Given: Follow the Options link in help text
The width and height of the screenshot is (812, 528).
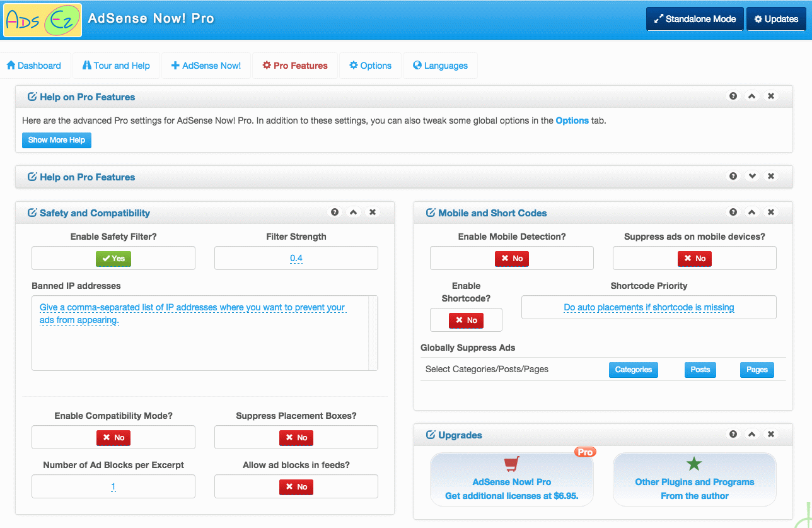Looking at the screenshot, I should point(572,120).
